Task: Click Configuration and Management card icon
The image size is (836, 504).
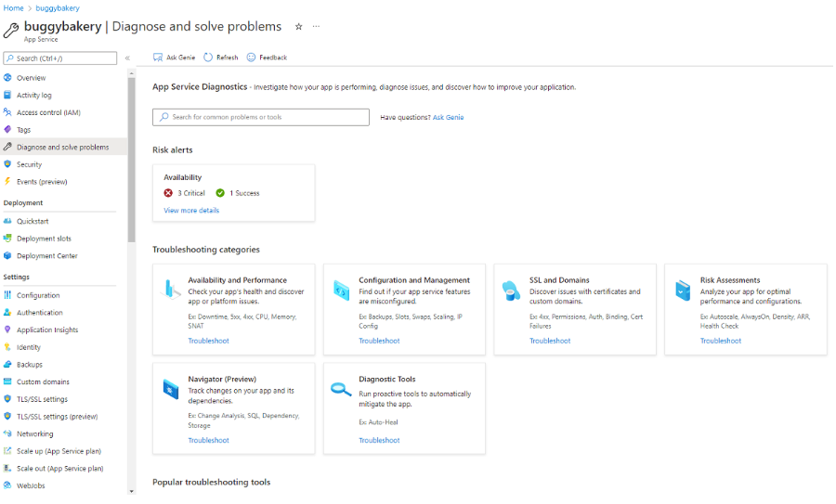Action: click(x=341, y=291)
